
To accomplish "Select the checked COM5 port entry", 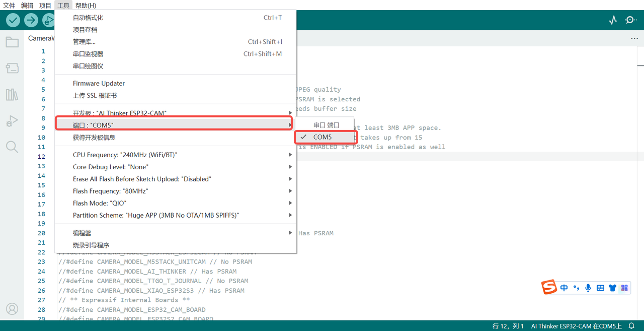I will [326, 137].
